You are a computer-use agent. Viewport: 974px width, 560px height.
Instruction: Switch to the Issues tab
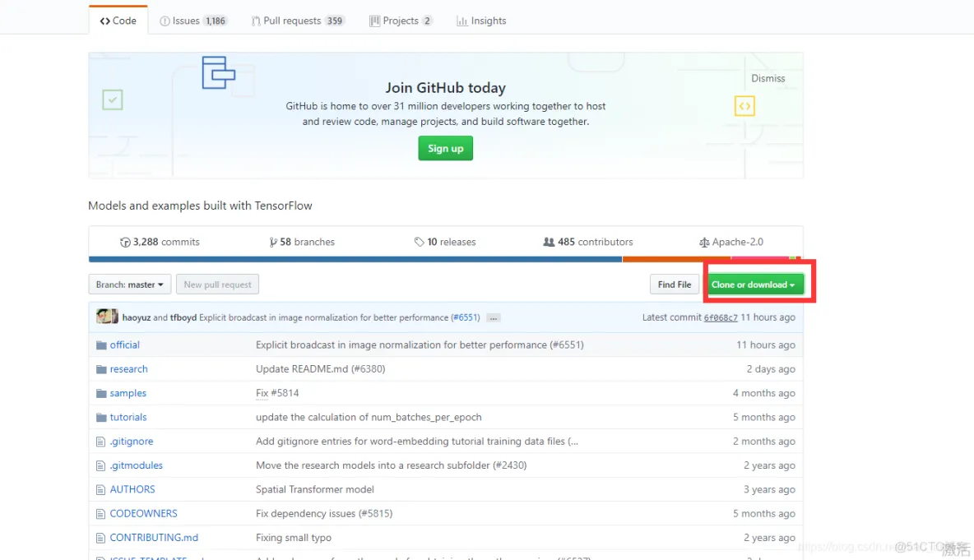(x=193, y=21)
